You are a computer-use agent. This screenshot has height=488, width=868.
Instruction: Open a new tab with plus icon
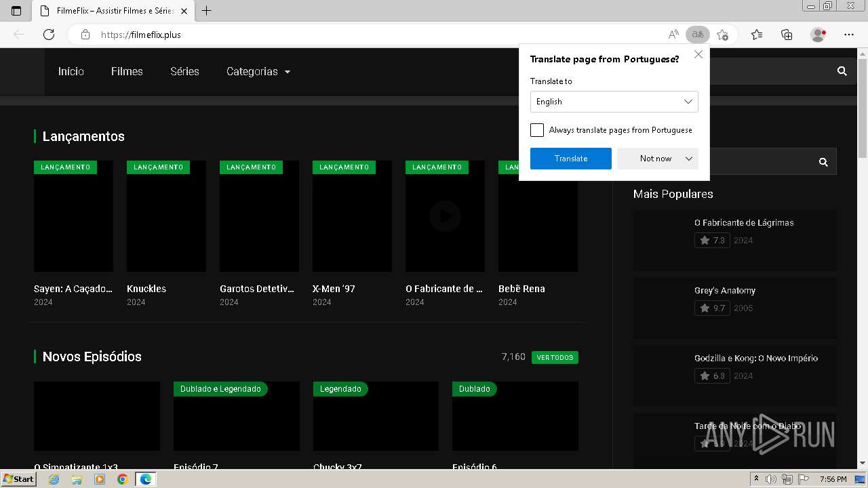(207, 11)
